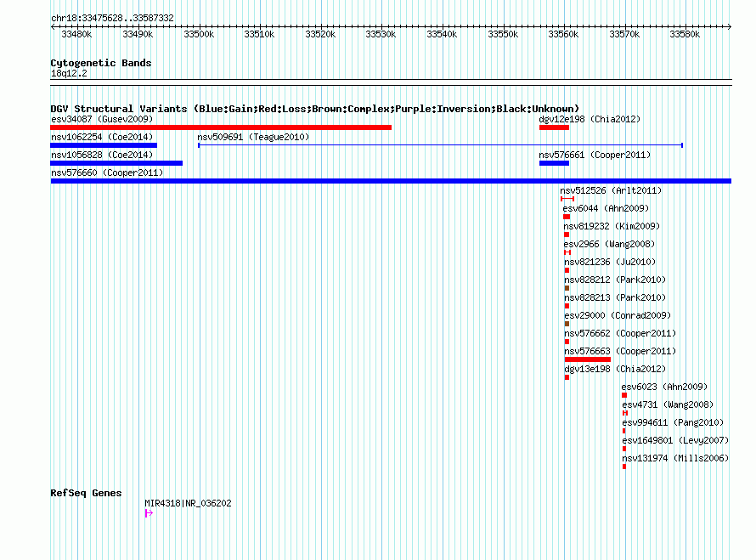Click the blue nsv576661 gain bar
Viewport: 756px width, 560px height.
pyautogui.click(x=554, y=163)
